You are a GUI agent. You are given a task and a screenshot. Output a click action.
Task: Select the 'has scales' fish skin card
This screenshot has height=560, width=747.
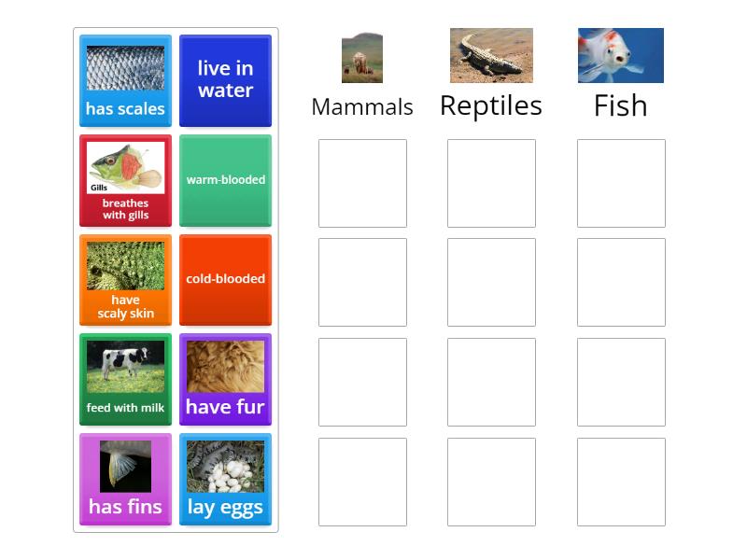pos(125,80)
